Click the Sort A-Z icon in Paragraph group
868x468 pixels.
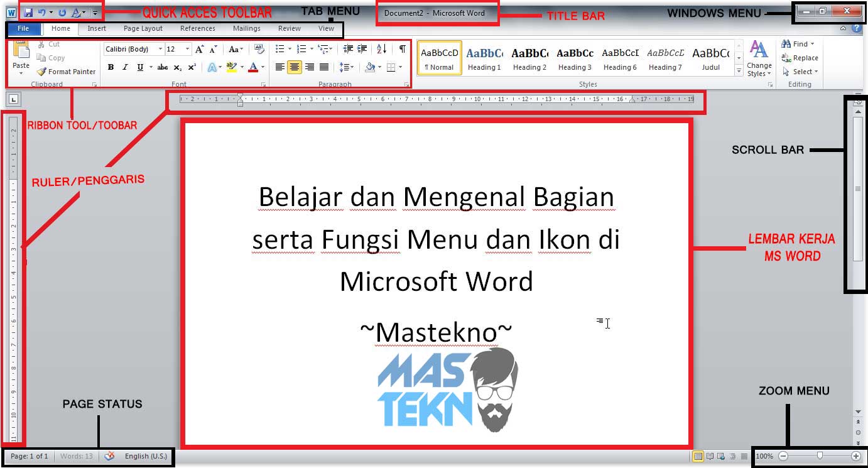381,48
